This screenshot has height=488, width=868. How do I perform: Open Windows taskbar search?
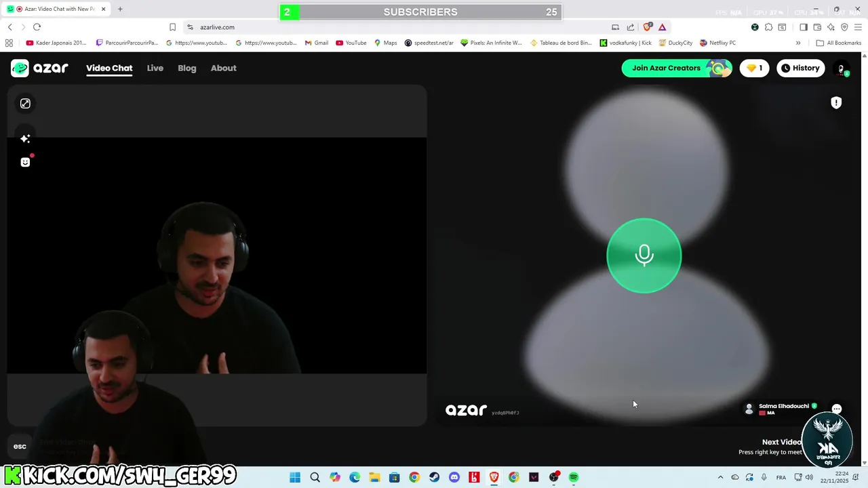tap(315, 477)
